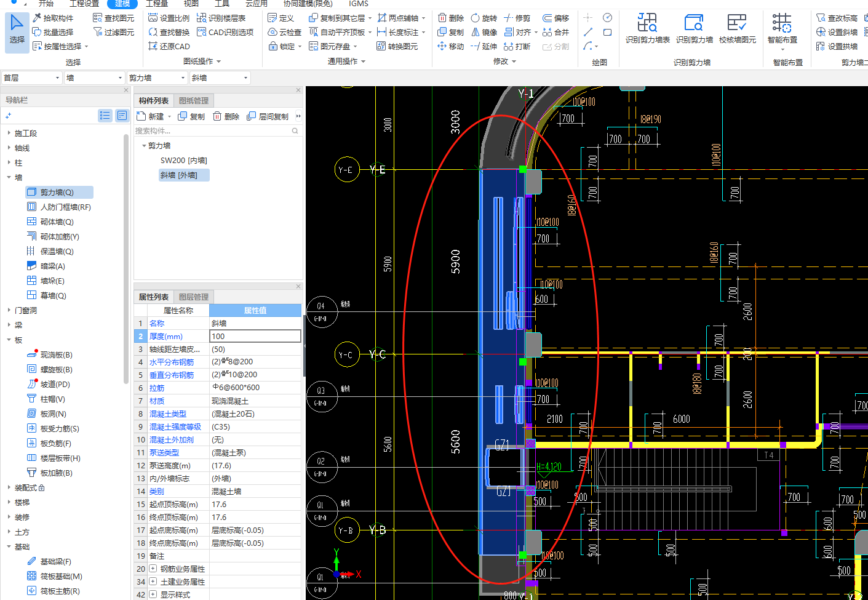Expand 土建业务属性 property group
Image resolution: width=868 pixels, height=600 pixels.
click(x=153, y=582)
